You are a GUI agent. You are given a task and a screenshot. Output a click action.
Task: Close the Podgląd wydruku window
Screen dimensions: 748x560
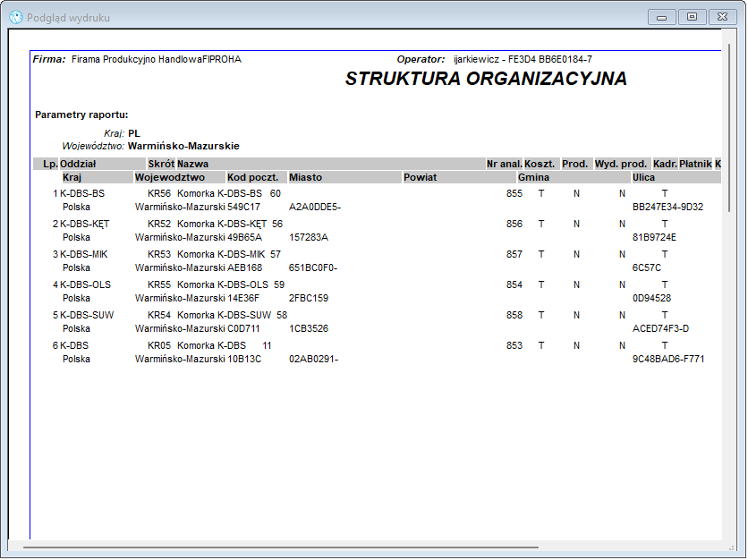[722, 17]
